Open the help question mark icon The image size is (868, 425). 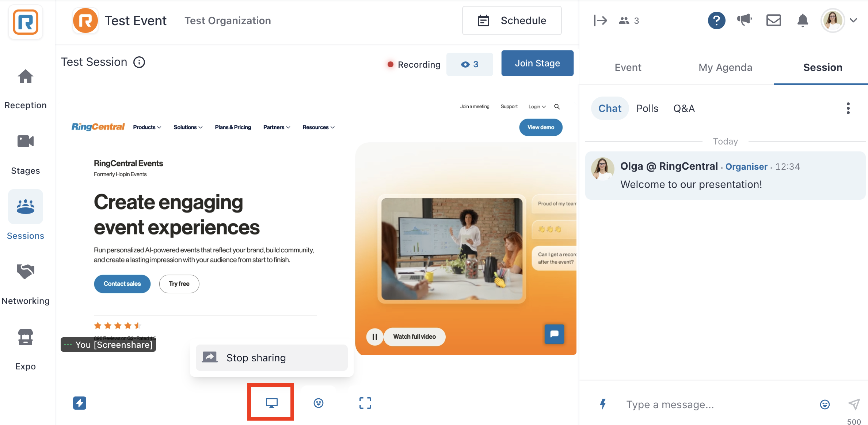pyautogui.click(x=716, y=20)
